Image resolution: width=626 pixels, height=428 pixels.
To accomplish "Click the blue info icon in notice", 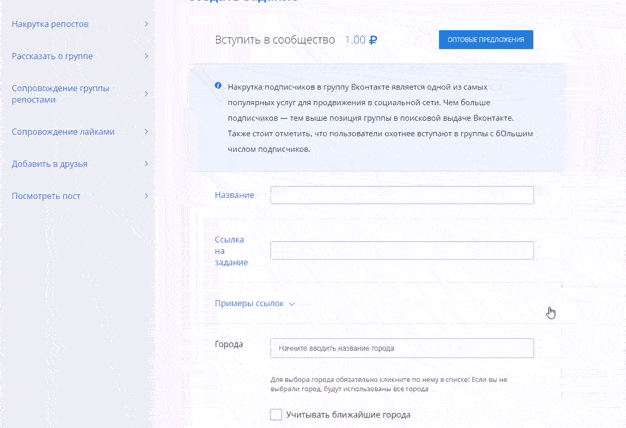I will pos(218,86).
